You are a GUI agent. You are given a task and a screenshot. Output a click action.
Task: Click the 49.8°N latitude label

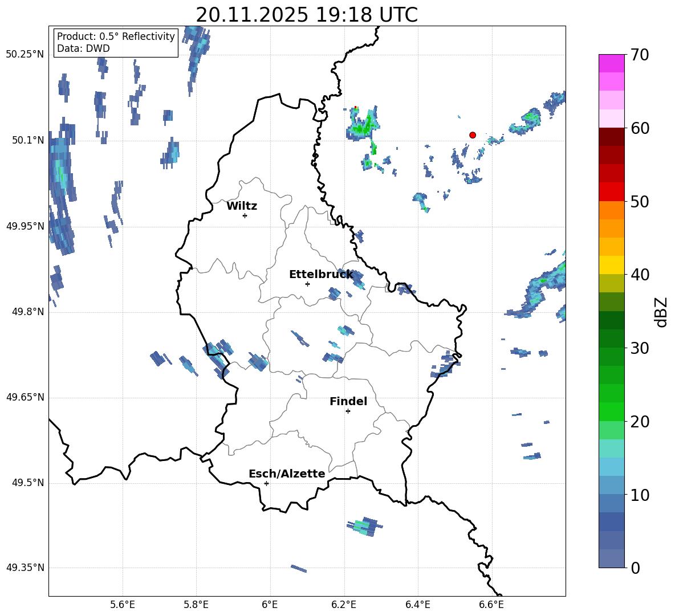(x=29, y=312)
